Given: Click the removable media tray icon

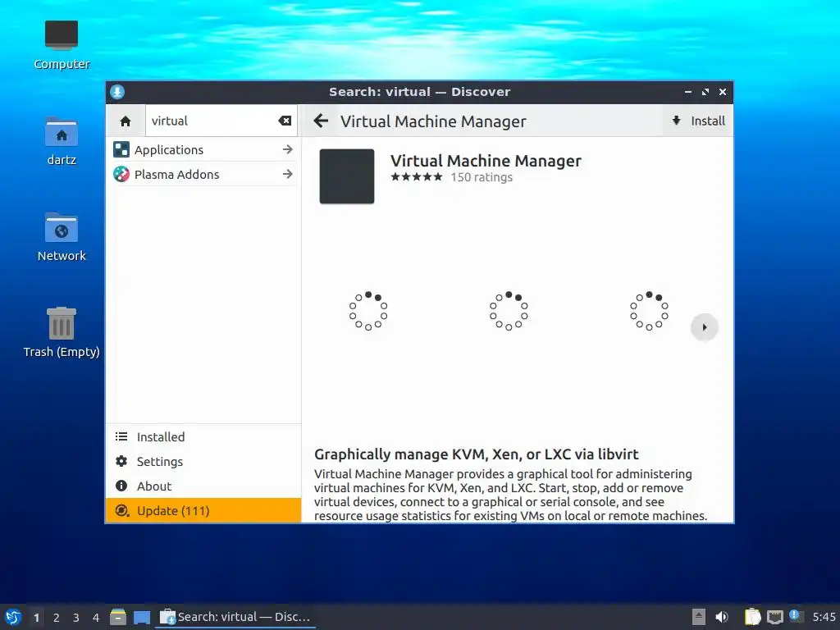Looking at the screenshot, I should point(699,617).
